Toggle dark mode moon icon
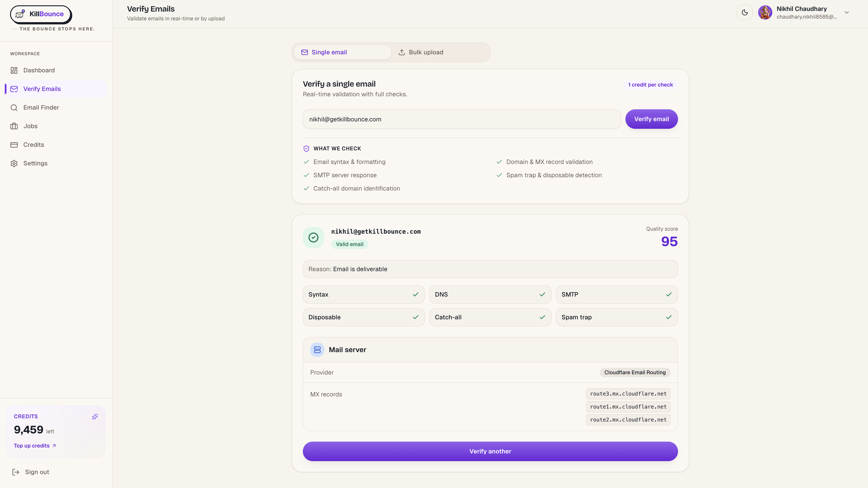The image size is (868, 488). pyautogui.click(x=745, y=12)
